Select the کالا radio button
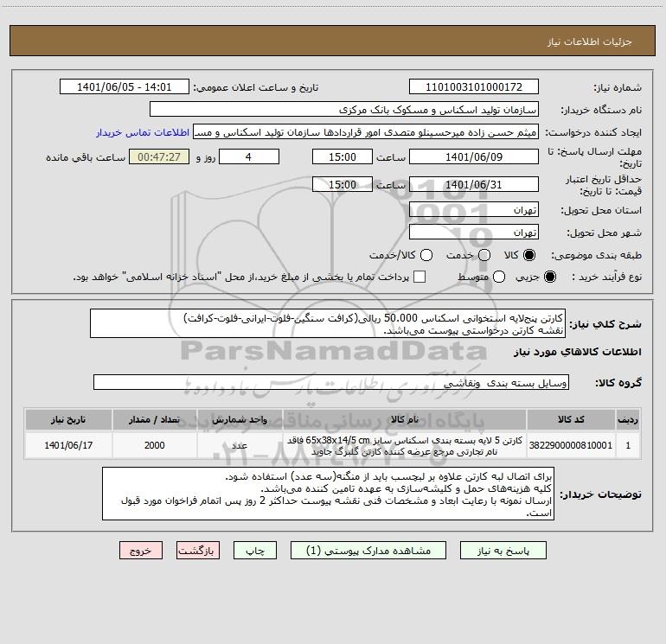The image size is (666, 644). point(529,255)
